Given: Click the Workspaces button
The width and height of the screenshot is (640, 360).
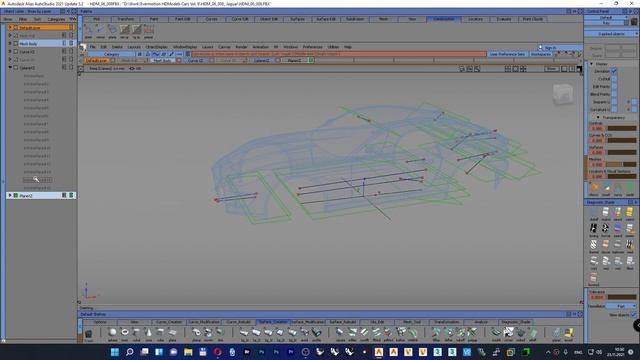Looking at the screenshot, I should [x=540, y=54].
